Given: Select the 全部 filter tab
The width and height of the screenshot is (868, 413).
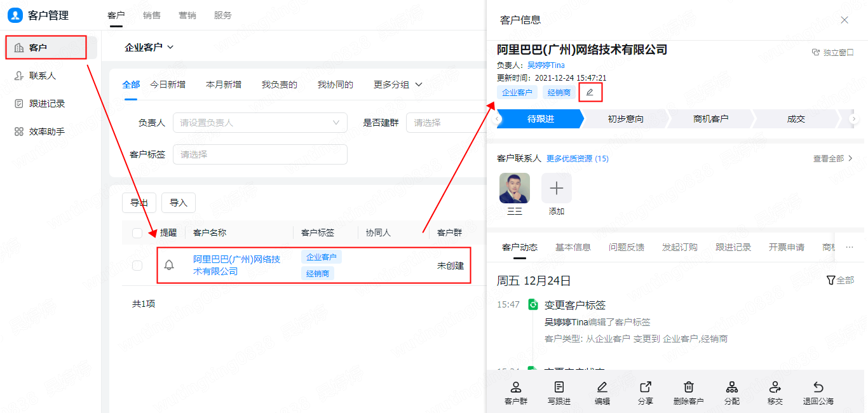Looking at the screenshot, I should click(x=131, y=85).
